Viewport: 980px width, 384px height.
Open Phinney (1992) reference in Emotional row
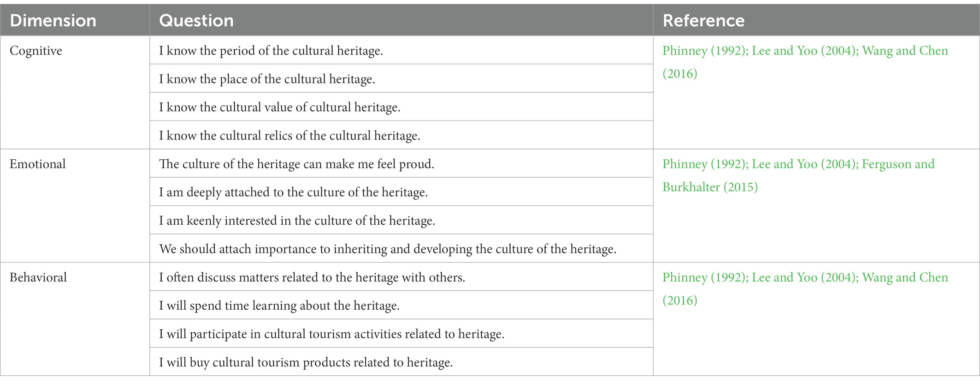coord(705,164)
